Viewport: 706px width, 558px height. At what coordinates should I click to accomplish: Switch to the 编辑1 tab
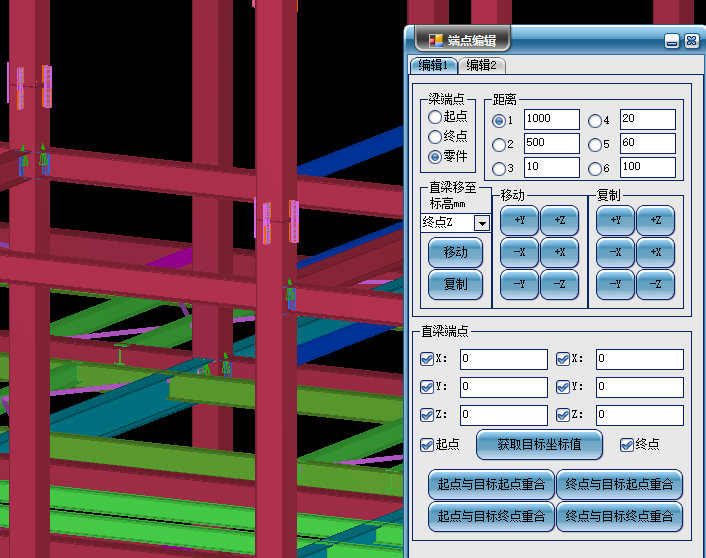433,65
